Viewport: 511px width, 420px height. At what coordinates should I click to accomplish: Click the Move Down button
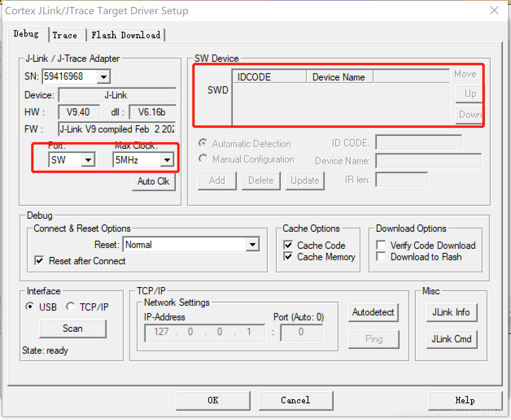click(x=470, y=115)
